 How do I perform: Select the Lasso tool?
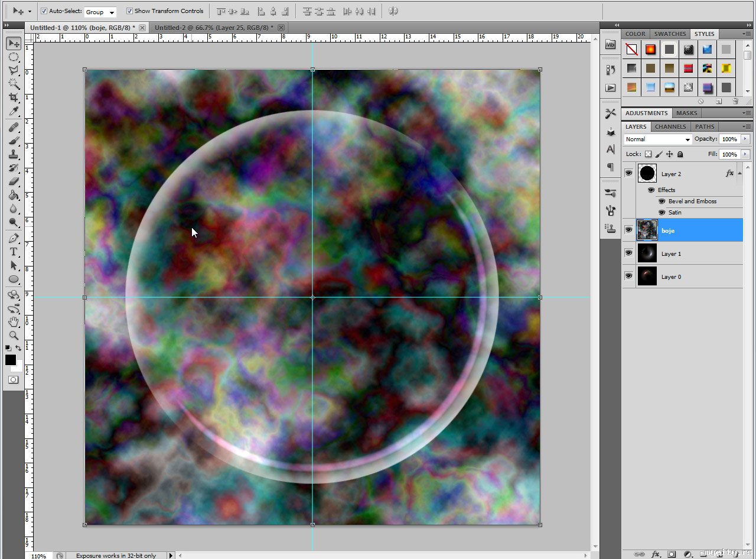pyautogui.click(x=14, y=70)
